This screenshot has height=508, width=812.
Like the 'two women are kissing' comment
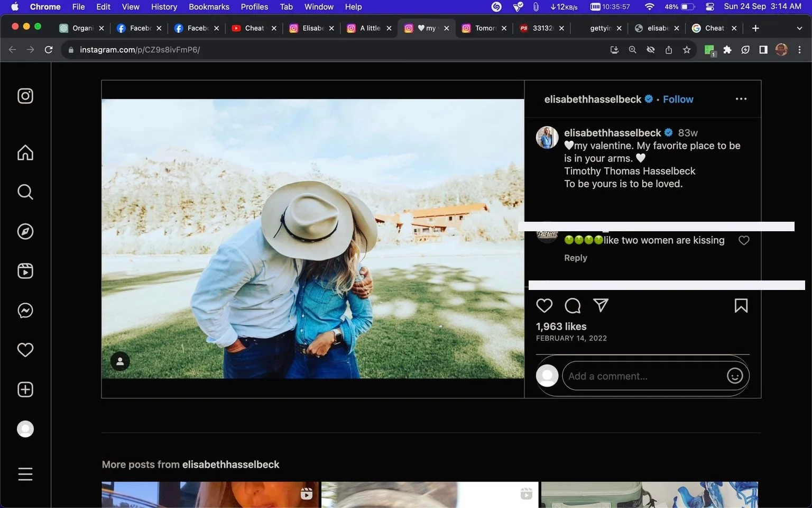click(744, 240)
